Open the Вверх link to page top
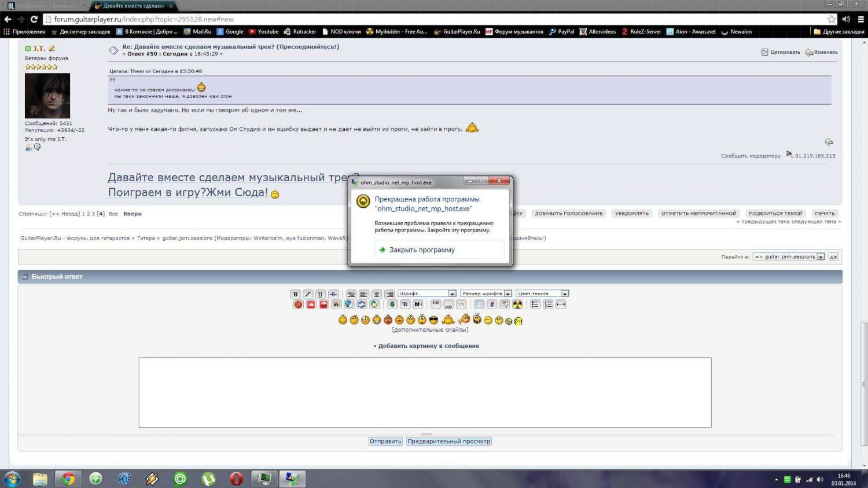Screen dimensions: 868x488 click(x=133, y=214)
